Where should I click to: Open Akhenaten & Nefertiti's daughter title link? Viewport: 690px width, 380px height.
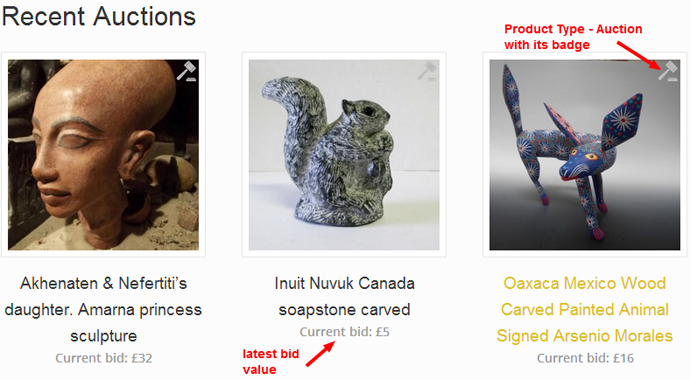click(103, 310)
